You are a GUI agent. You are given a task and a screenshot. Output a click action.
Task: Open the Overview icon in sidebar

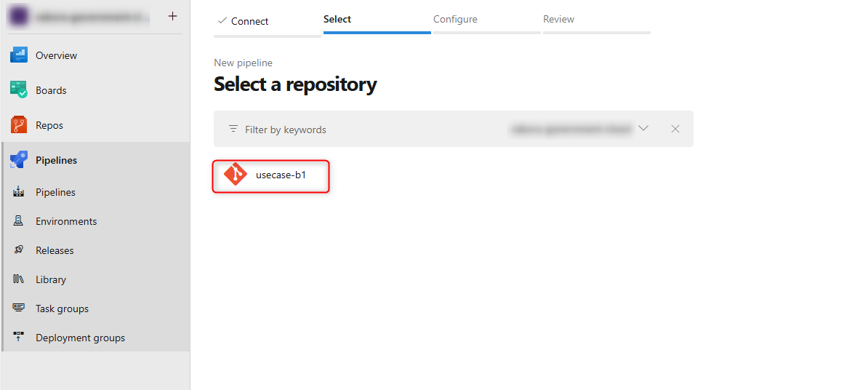(19, 55)
